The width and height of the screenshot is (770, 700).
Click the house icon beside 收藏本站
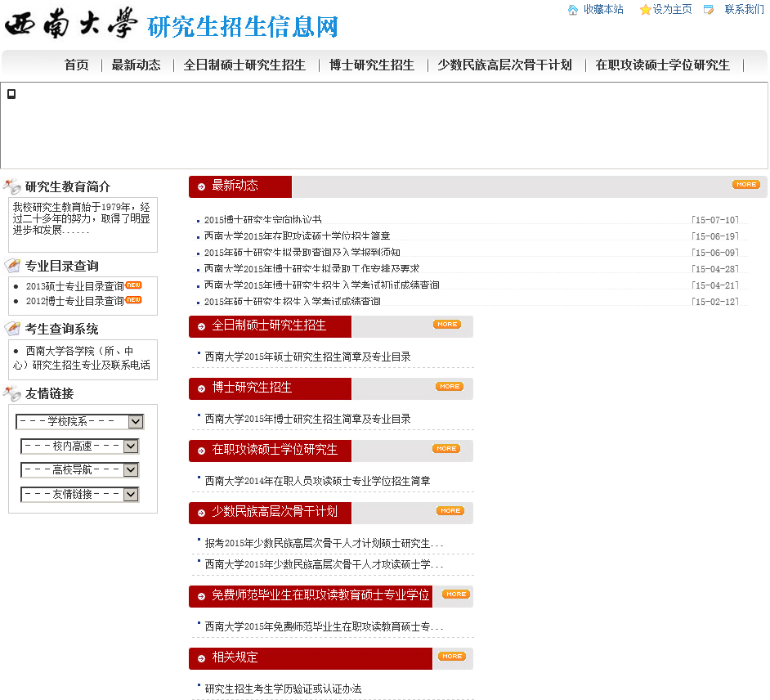pyautogui.click(x=572, y=10)
